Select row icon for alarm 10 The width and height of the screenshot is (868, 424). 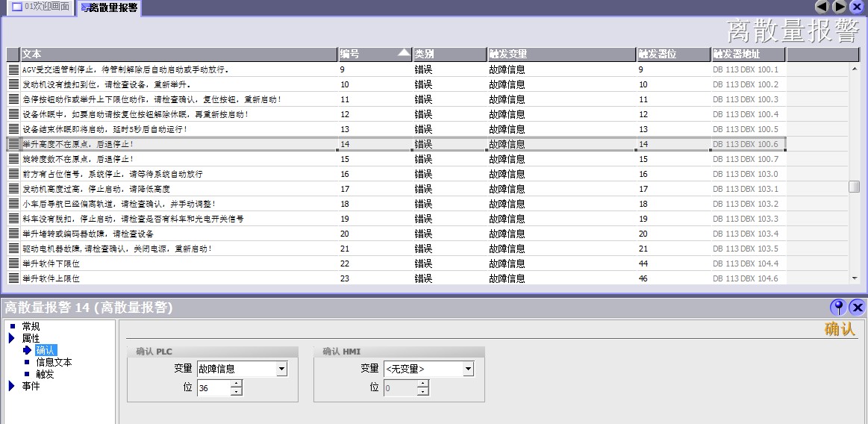coord(14,84)
